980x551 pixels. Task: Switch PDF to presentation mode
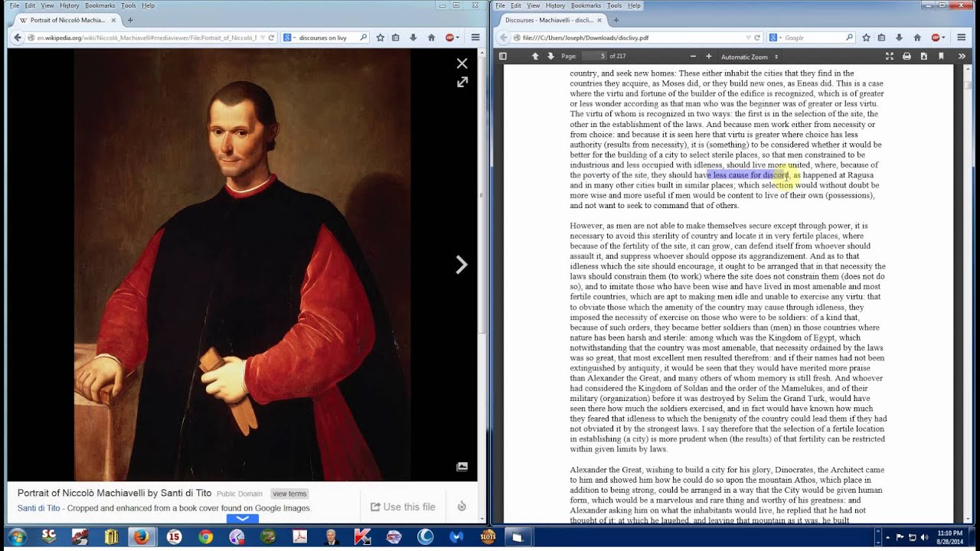point(889,56)
